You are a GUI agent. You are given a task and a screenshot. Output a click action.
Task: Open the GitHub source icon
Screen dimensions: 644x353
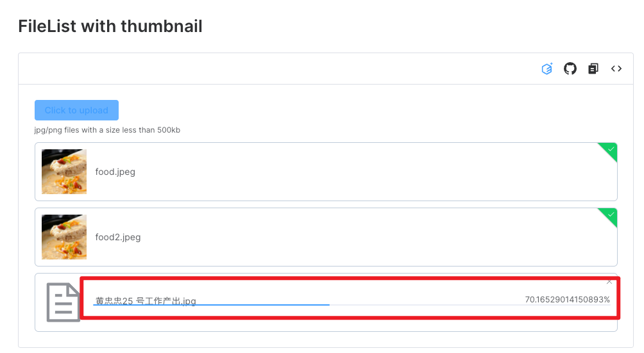pos(570,69)
